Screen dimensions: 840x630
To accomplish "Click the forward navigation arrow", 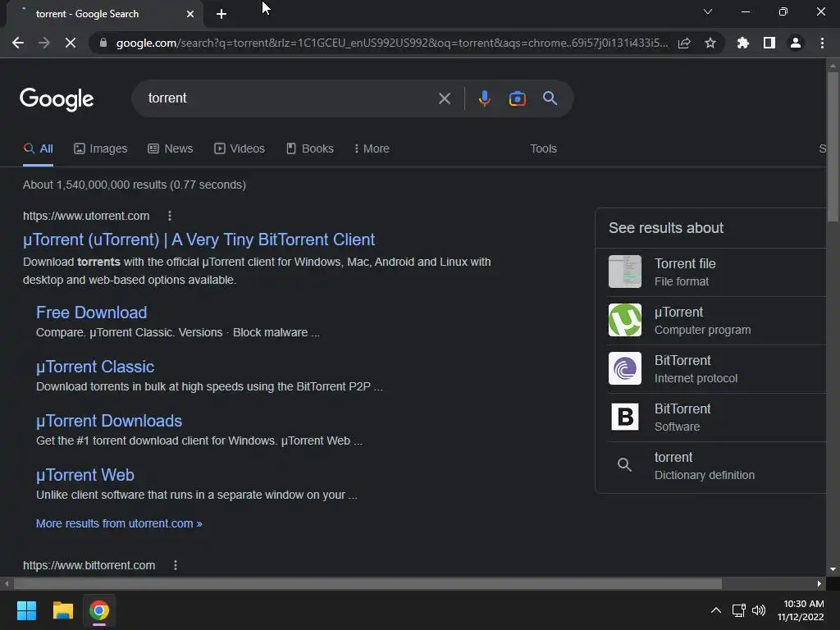I will click(44, 43).
